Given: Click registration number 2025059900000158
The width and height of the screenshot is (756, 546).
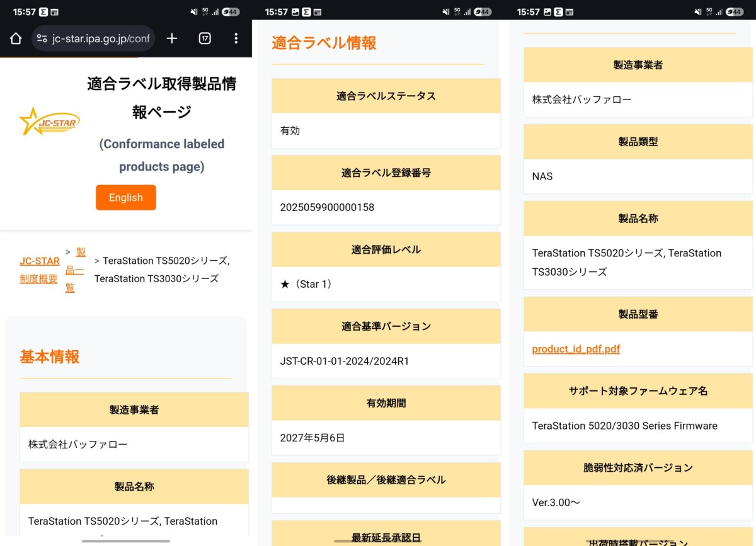Looking at the screenshot, I should pyautogui.click(x=327, y=207).
